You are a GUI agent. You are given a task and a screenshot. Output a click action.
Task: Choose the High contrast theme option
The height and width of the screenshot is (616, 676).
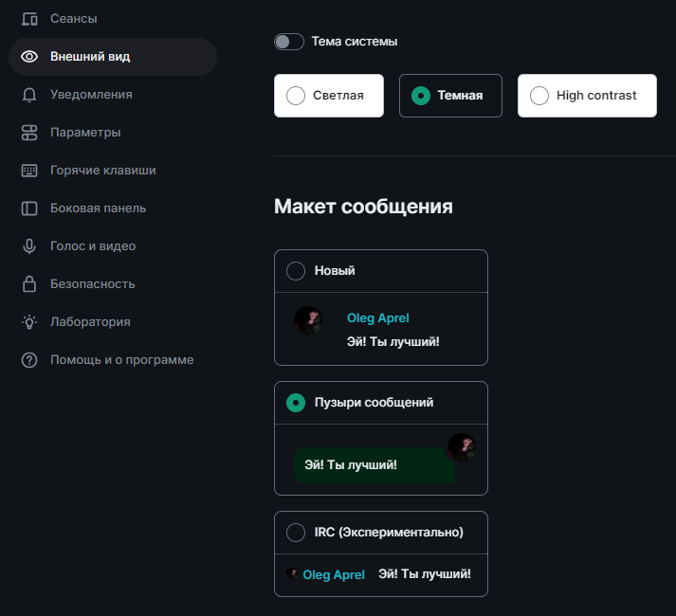[x=587, y=96]
